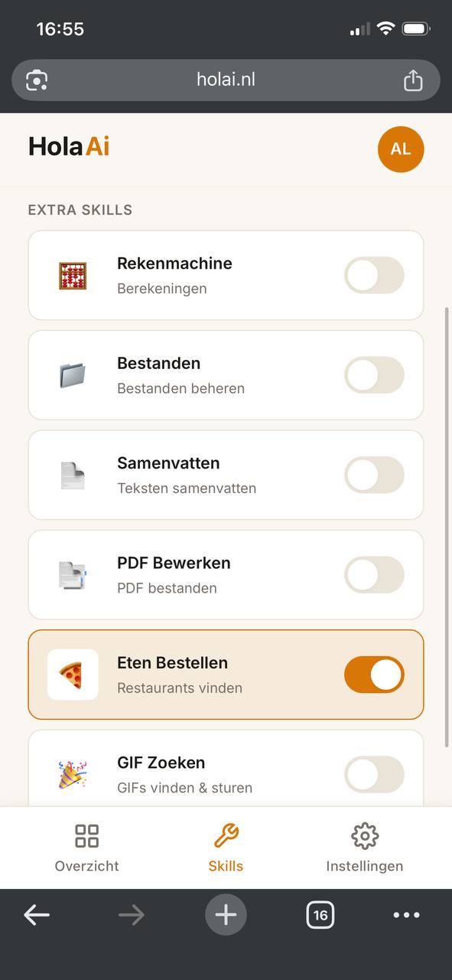The image size is (452, 980).
Task: Switch to the Skills tab
Action: click(x=226, y=848)
